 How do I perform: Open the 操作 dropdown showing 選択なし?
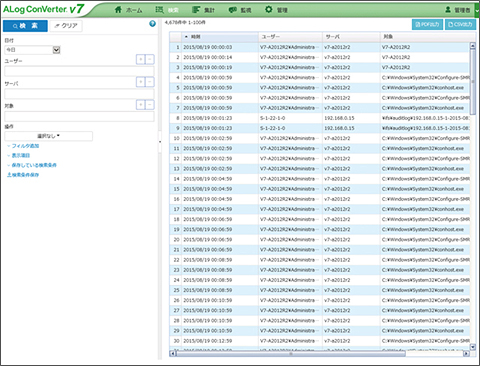tap(48, 136)
